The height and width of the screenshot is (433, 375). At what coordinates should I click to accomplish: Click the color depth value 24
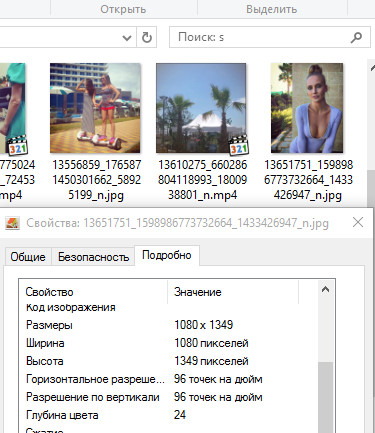(x=180, y=415)
